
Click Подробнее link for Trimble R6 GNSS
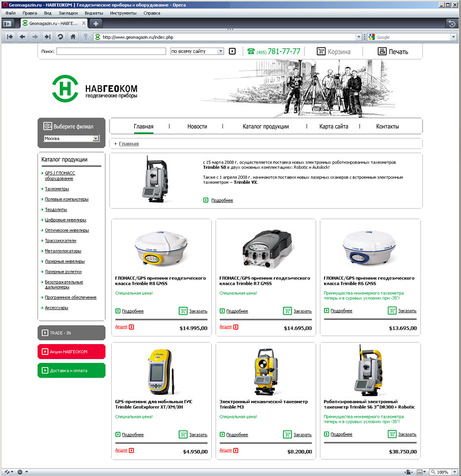click(x=341, y=311)
